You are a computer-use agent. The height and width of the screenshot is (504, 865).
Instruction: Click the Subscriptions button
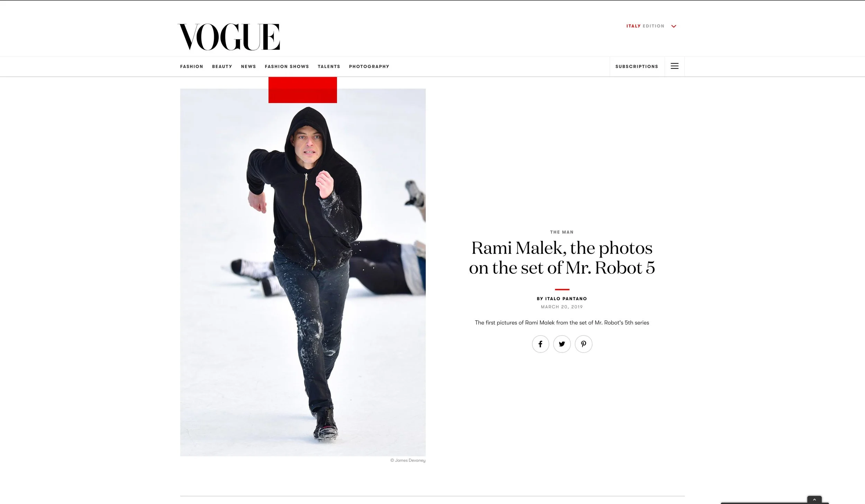coord(637,66)
